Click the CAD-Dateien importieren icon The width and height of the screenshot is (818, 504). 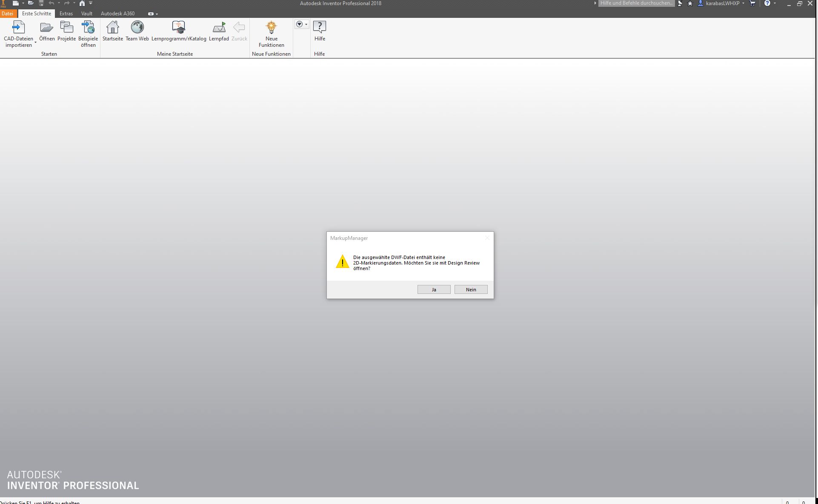[x=18, y=28]
